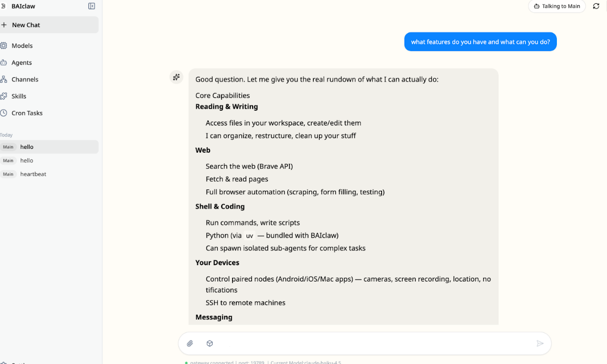Image resolution: width=607 pixels, height=364 pixels.
Task: Open the Models section
Action: point(22,46)
